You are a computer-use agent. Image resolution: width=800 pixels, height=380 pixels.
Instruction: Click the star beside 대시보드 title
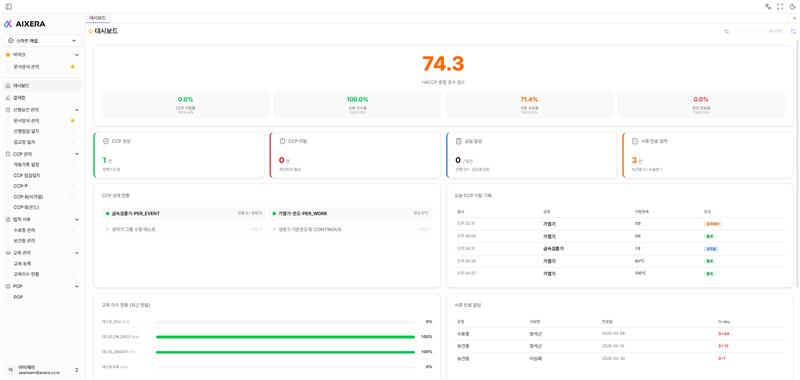(x=91, y=31)
